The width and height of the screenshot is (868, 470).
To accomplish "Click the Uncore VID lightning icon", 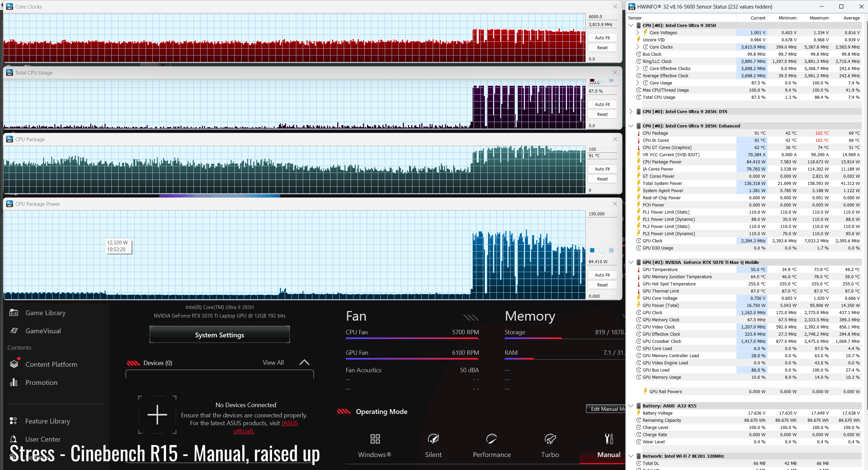I will click(638, 40).
